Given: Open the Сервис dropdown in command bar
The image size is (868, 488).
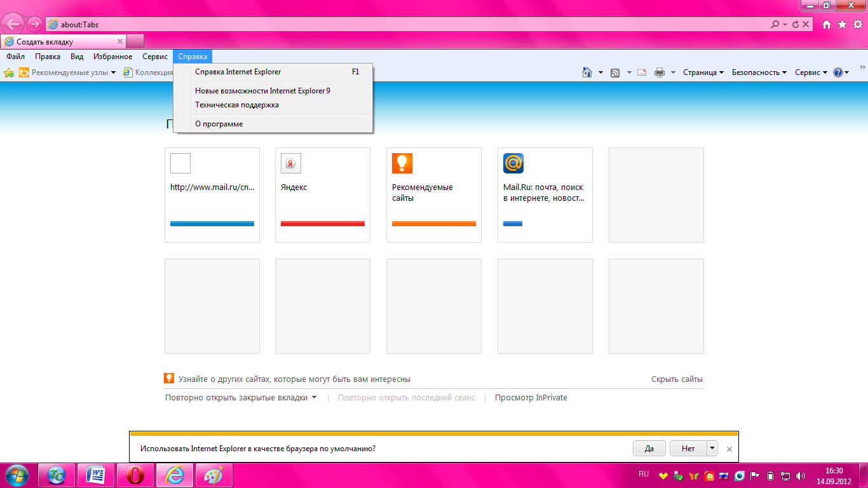Looking at the screenshot, I should click(x=811, y=72).
